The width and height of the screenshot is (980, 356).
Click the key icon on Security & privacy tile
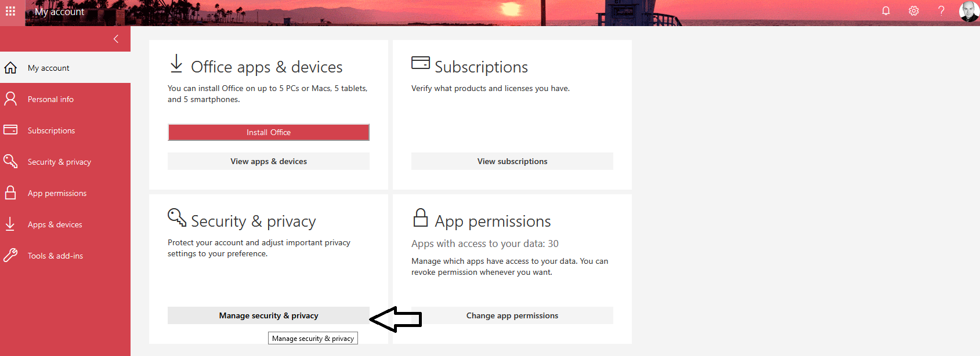tap(177, 217)
